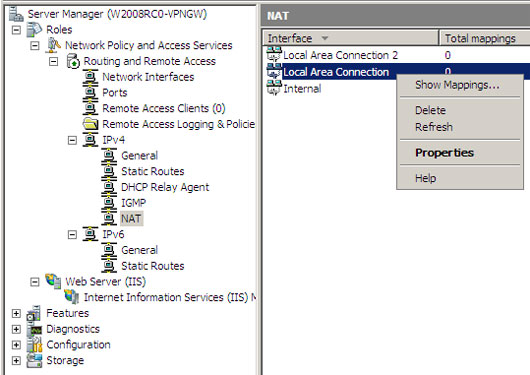Click the Ports node icon
This screenshot has width=530, height=375.
pyautogui.click(x=91, y=93)
